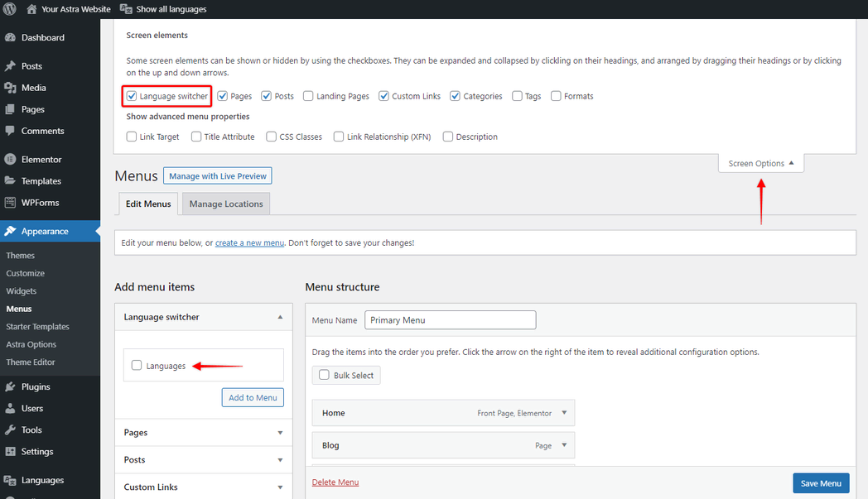Open the Dashboard from the sidebar
868x499 pixels.
[x=40, y=37]
